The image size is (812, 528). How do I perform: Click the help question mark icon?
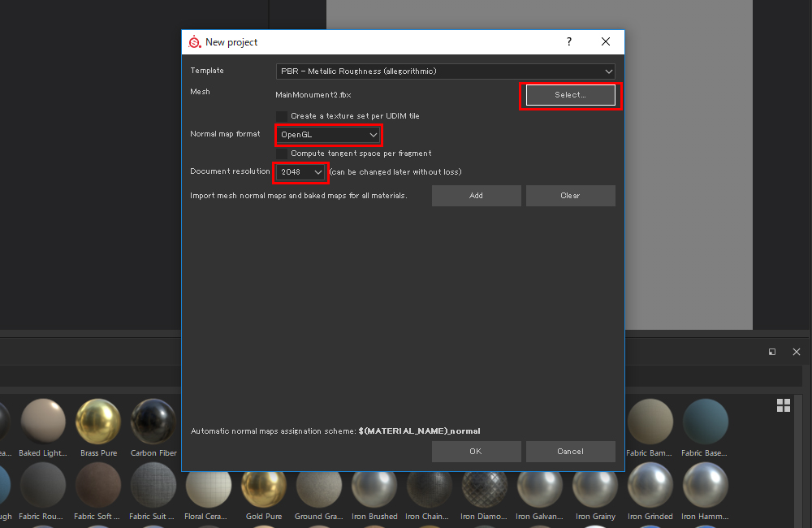tap(568, 41)
